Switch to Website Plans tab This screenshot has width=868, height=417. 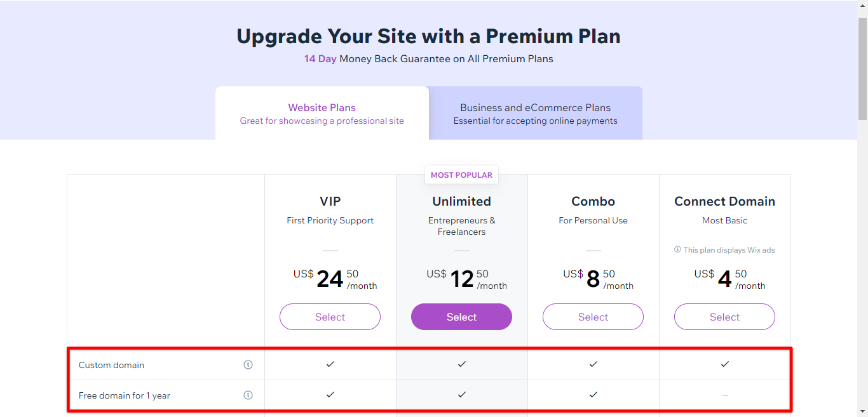pos(322,114)
